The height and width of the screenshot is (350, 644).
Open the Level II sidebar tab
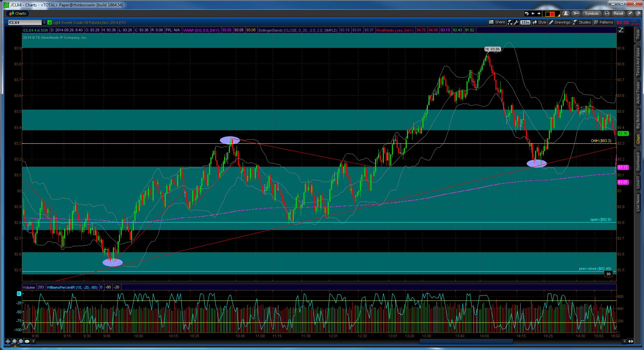[638, 182]
